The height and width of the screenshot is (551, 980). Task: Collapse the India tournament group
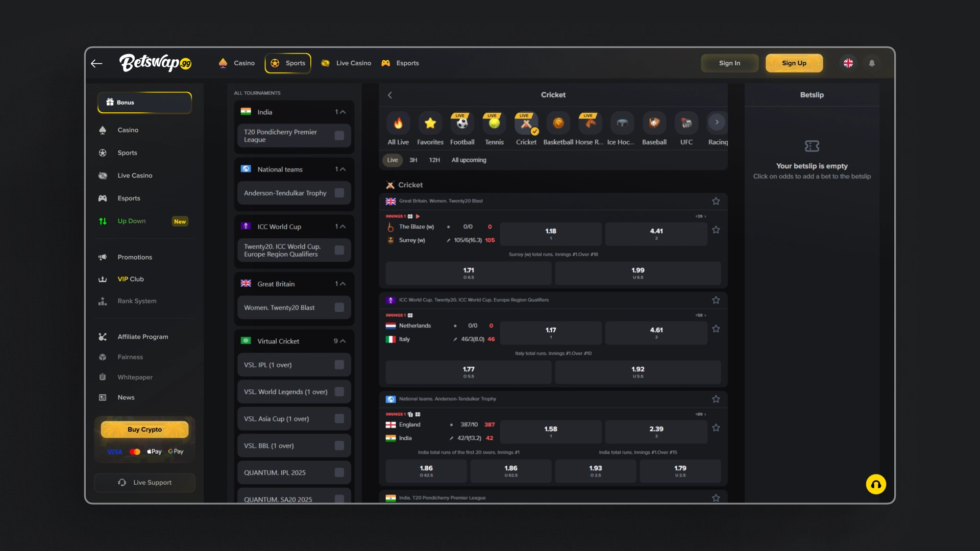tap(342, 112)
